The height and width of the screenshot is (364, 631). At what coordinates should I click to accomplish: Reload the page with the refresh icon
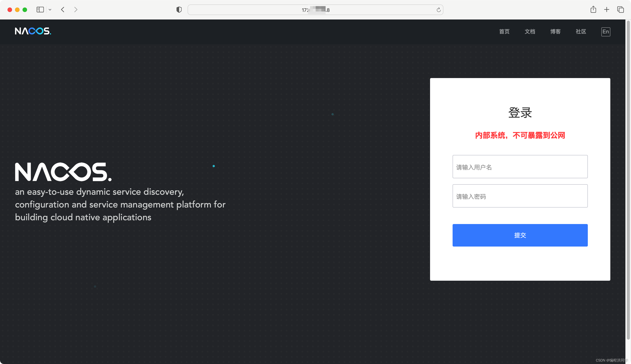point(438,10)
